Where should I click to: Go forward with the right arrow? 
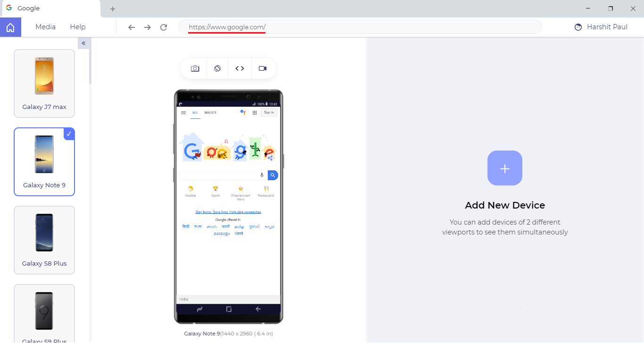click(148, 27)
